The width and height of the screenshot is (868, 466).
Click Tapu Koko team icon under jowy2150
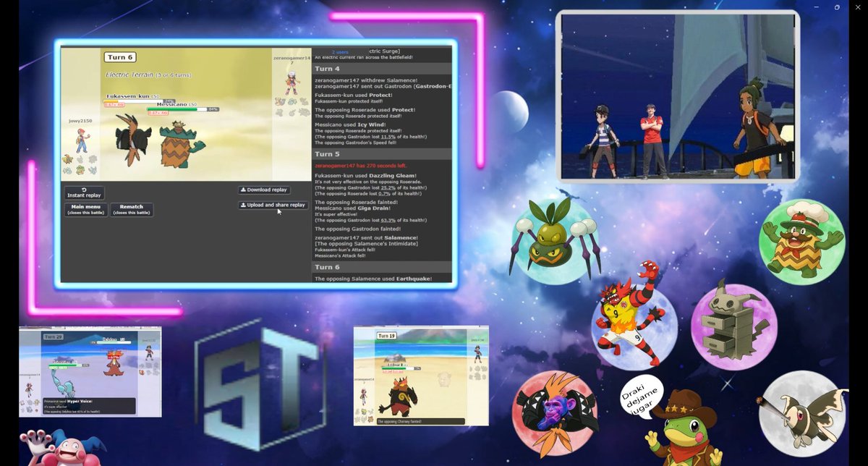tap(67, 159)
